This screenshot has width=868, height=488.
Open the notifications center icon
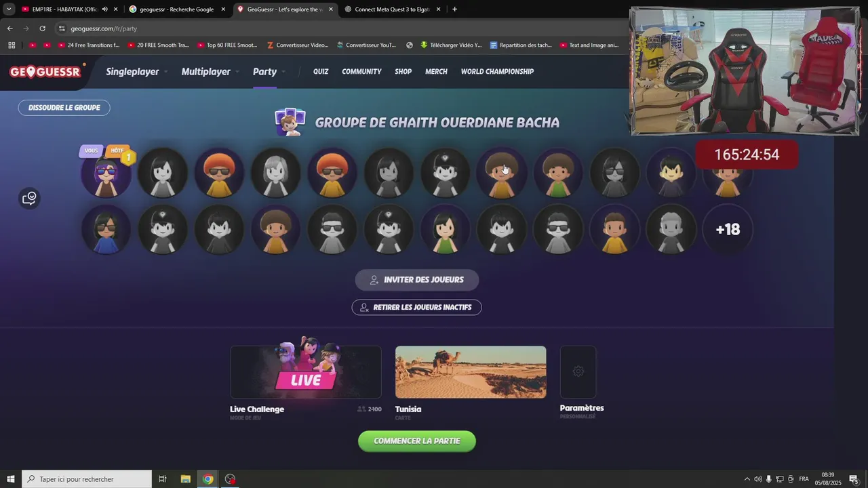point(854,479)
